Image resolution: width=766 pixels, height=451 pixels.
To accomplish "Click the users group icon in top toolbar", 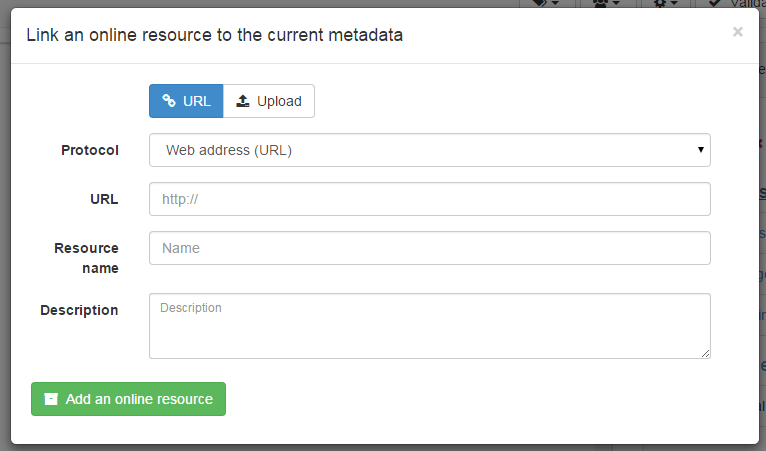I will click(x=600, y=2).
